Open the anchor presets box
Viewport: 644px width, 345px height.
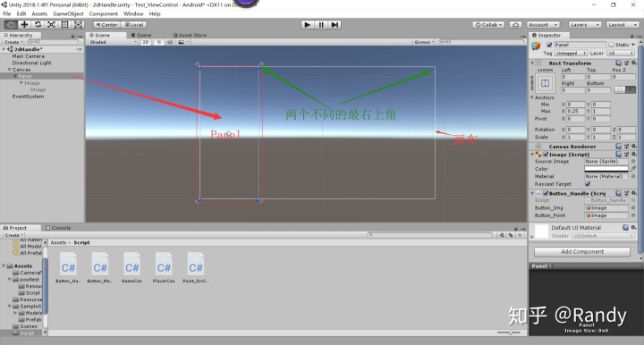[x=545, y=83]
